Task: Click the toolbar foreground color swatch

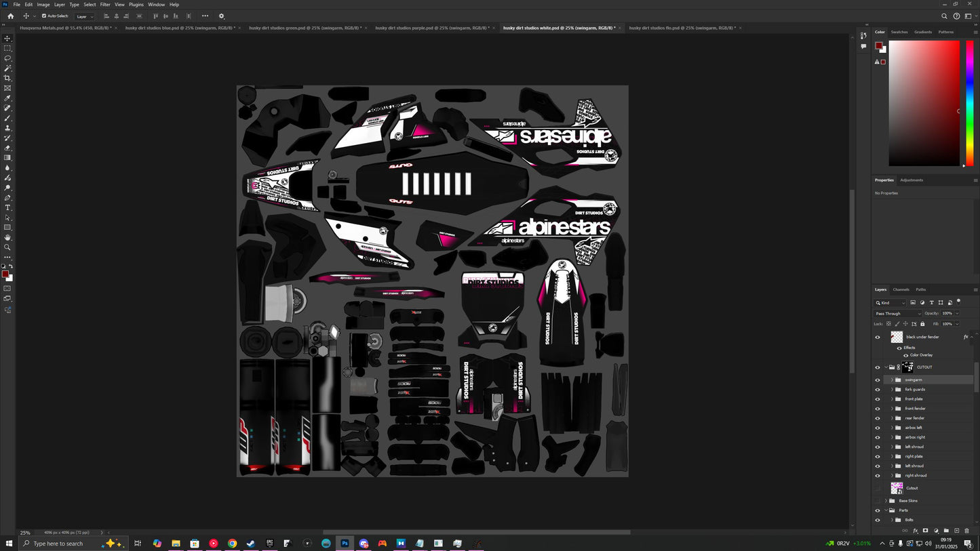Action: (x=5, y=274)
